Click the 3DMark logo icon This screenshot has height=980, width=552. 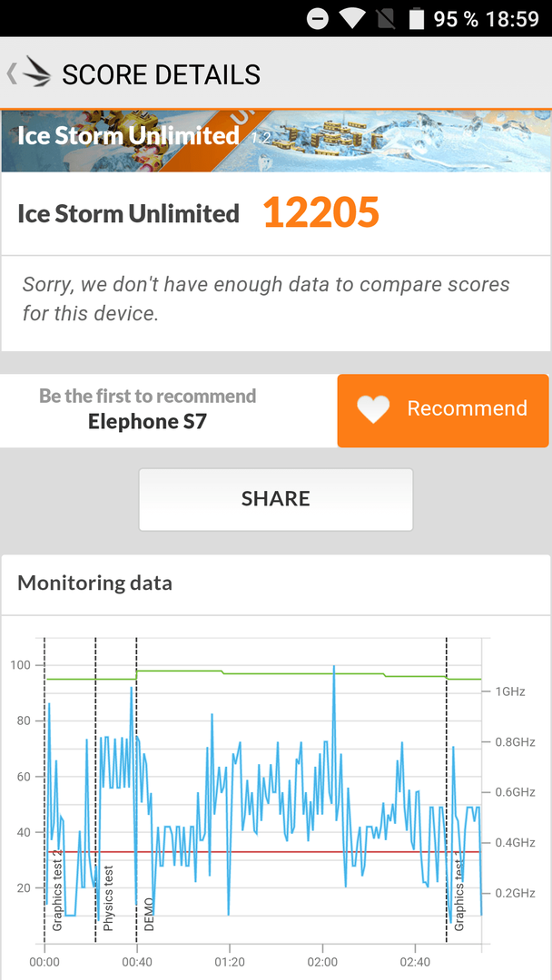35,73
